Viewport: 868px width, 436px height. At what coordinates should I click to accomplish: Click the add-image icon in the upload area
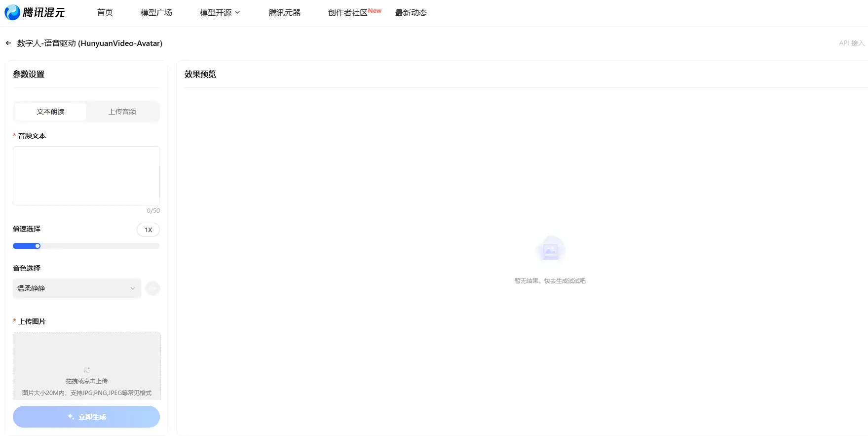point(87,370)
